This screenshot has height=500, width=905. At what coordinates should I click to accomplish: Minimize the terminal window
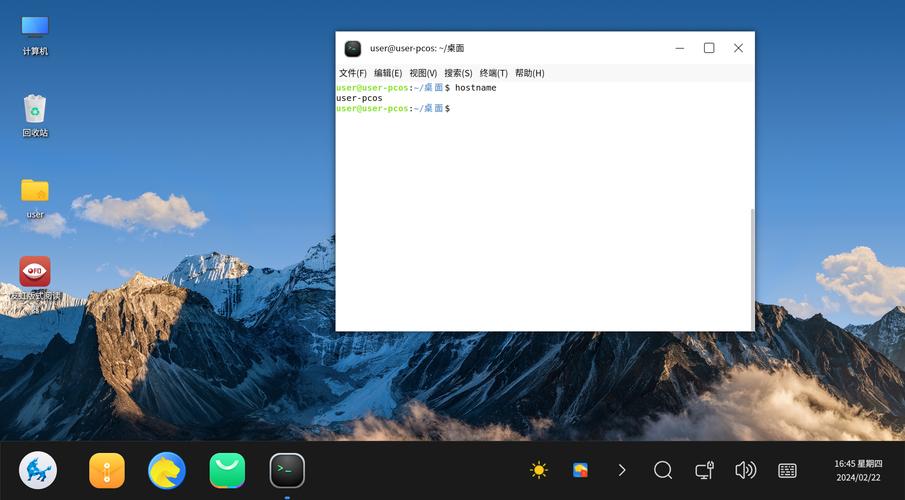(x=680, y=48)
